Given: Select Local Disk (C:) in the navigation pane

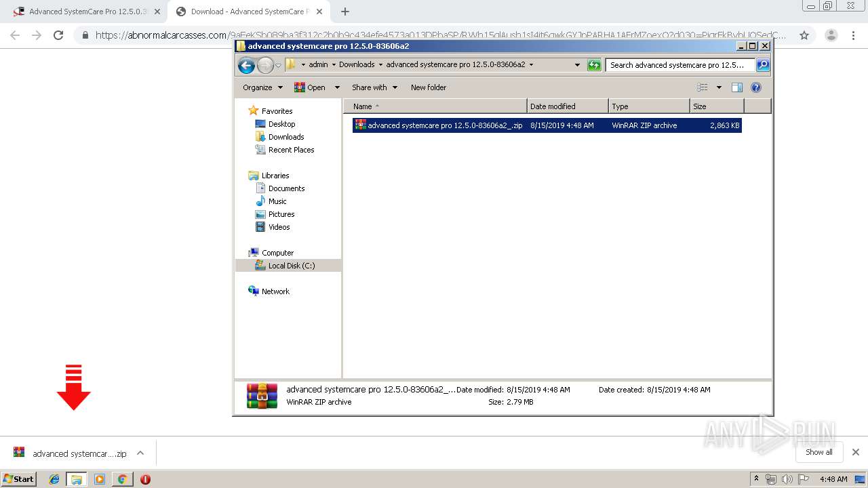Looking at the screenshot, I should tap(292, 266).
